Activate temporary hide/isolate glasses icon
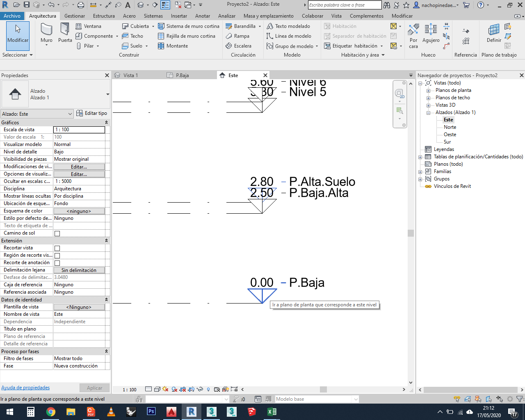The height and width of the screenshot is (420, 525). 200,389
